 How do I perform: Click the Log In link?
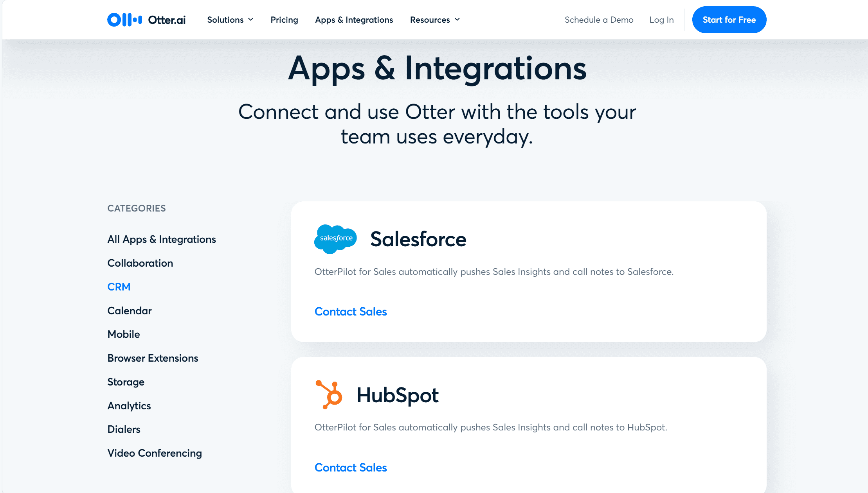coord(661,20)
